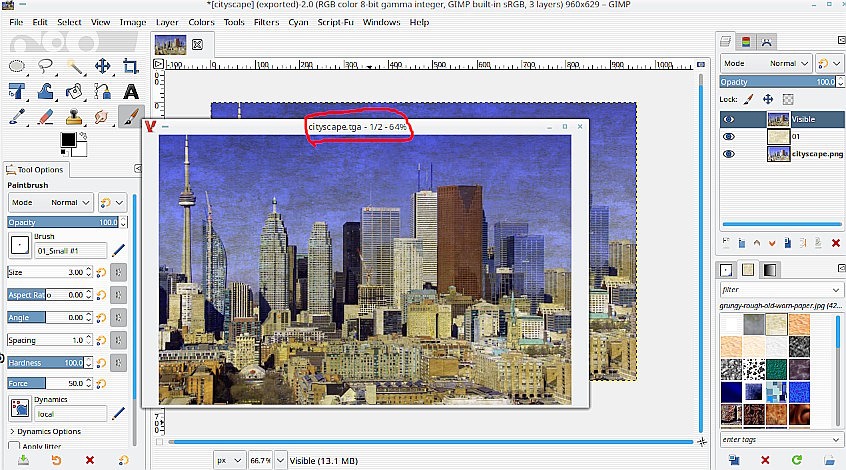
Task: Duplicate the selected layer
Action: pos(788,243)
